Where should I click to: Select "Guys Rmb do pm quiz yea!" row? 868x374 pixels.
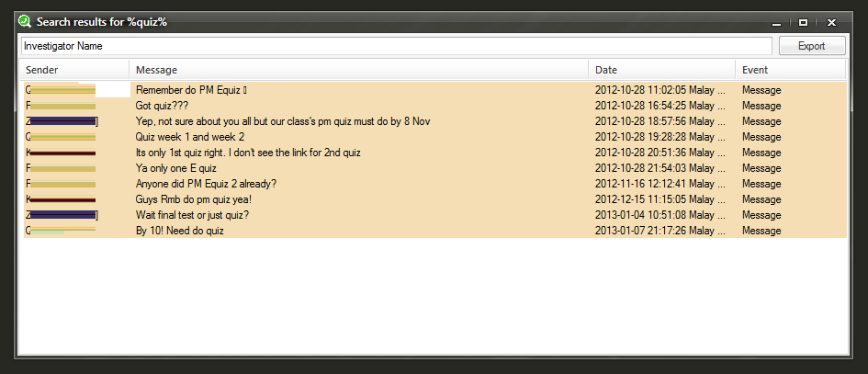point(435,198)
